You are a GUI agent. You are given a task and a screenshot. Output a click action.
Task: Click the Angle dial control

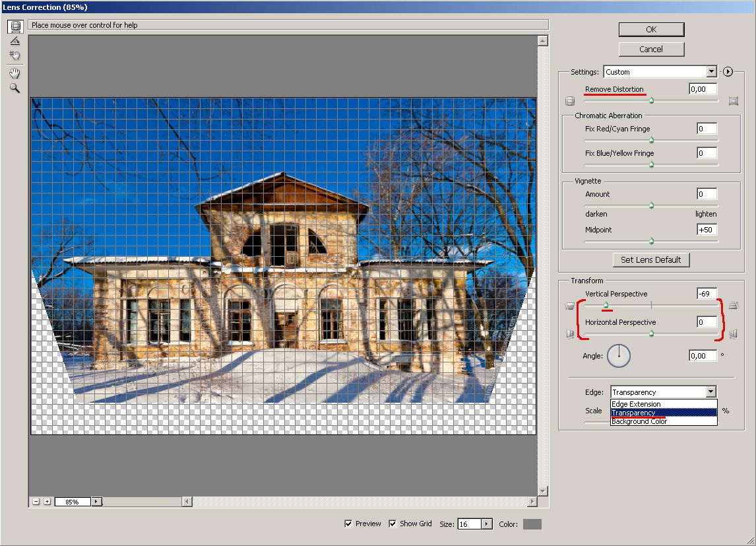619,356
